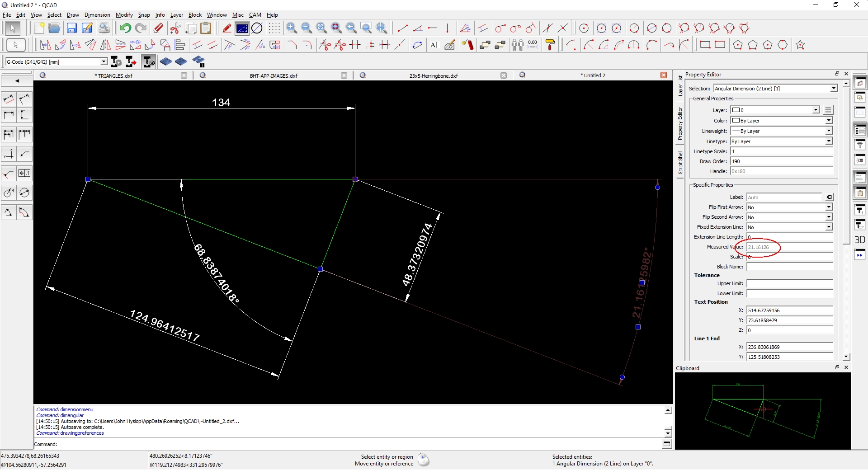868x470 pixels.
Task: Click the back arrow above dimension tools
Action: (x=17, y=81)
